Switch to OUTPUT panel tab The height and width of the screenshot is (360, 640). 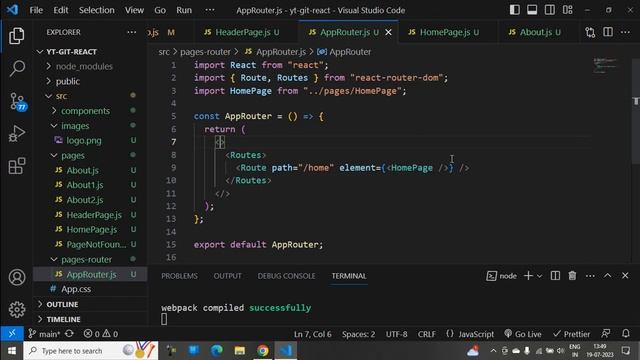click(227, 276)
